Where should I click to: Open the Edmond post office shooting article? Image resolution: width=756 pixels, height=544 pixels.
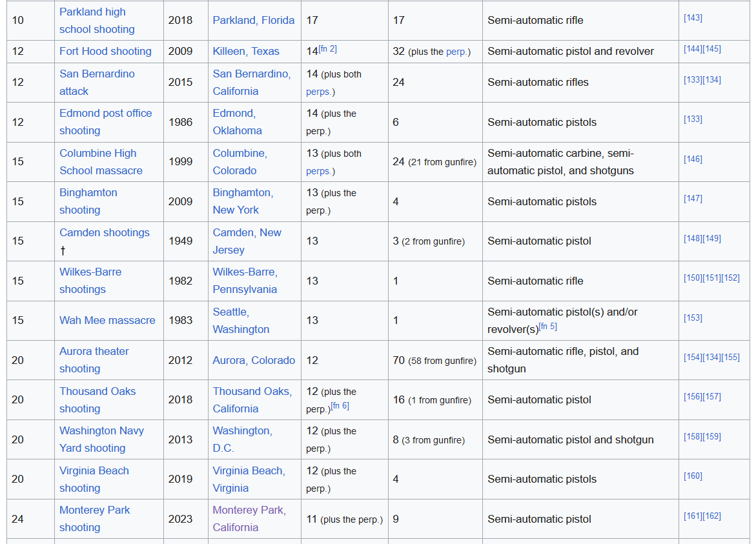tap(106, 122)
